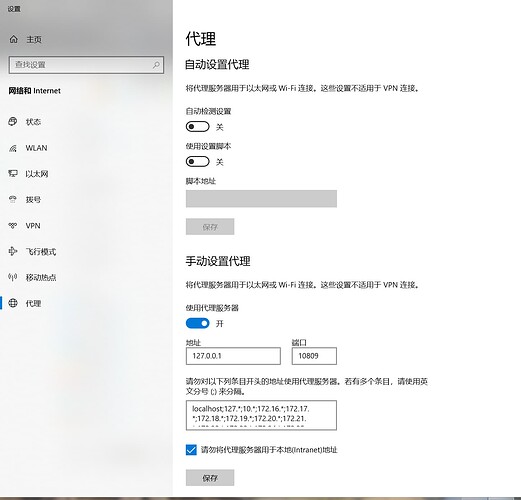The height and width of the screenshot is (500, 521).
Task: Turn on 自动检测设置 toggle
Action: click(198, 127)
